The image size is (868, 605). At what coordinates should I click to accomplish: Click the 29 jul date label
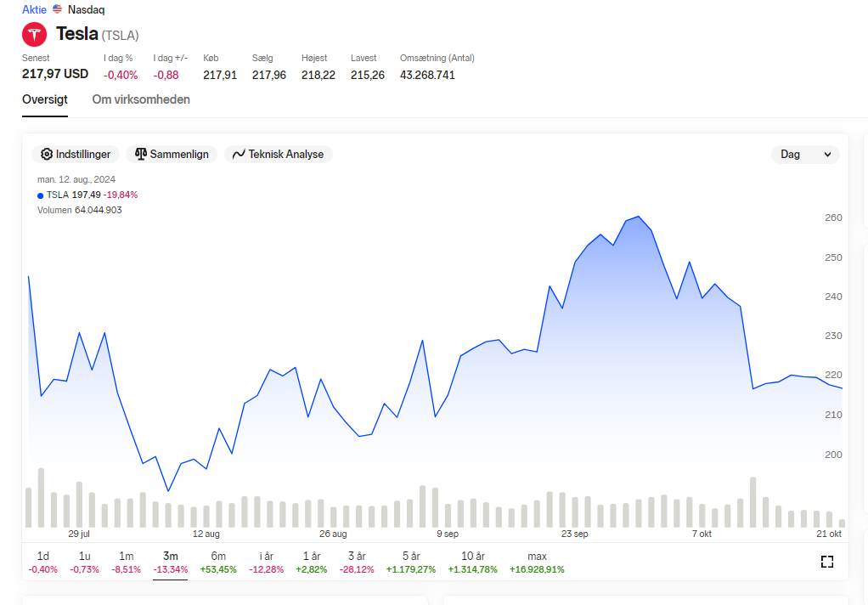pyautogui.click(x=79, y=534)
